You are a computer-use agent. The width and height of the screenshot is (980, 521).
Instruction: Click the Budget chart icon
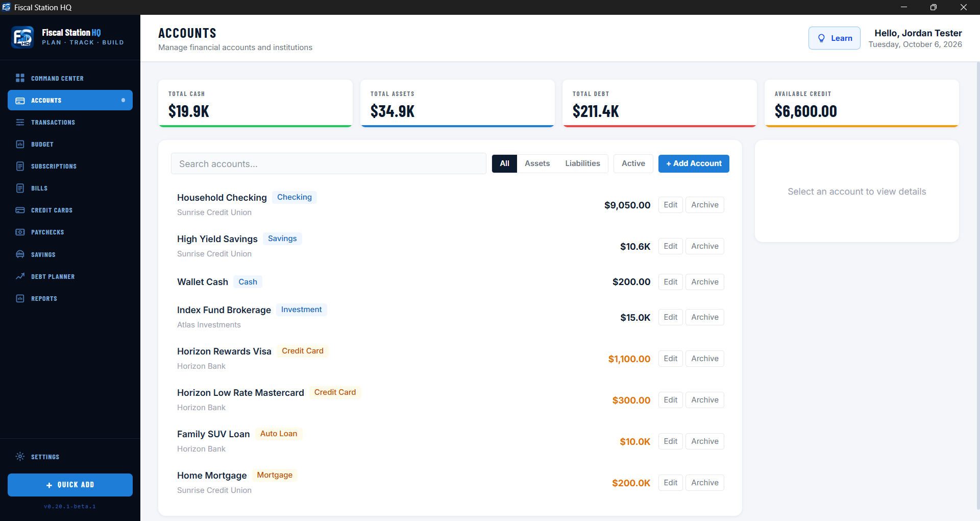pyautogui.click(x=20, y=145)
